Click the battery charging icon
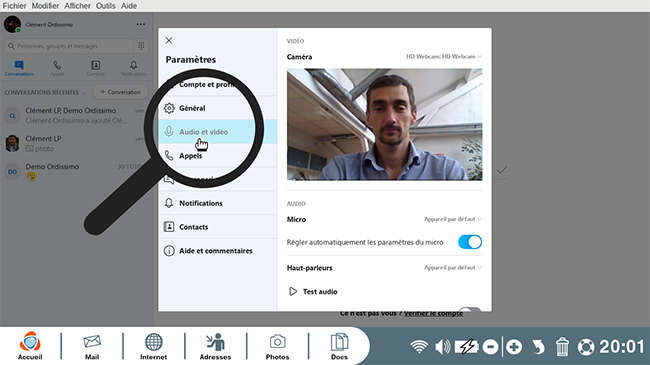 click(466, 346)
